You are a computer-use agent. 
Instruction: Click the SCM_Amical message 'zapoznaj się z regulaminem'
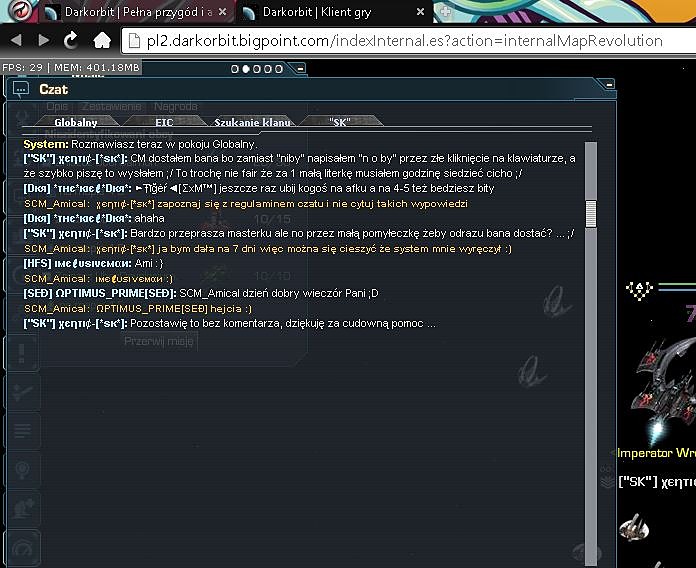pyautogui.click(x=245, y=204)
